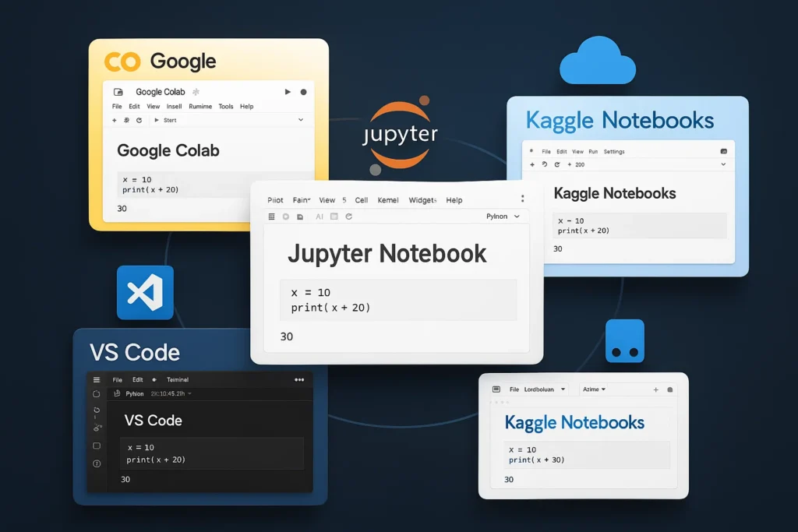The height and width of the screenshot is (532, 798).
Task: Click the blue two-dot square icon
Action: click(x=625, y=340)
